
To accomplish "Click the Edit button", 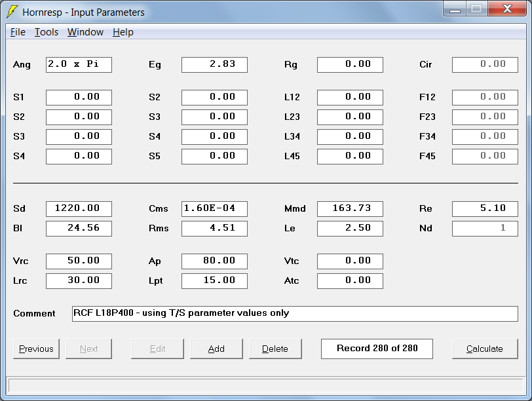I will tap(157, 349).
